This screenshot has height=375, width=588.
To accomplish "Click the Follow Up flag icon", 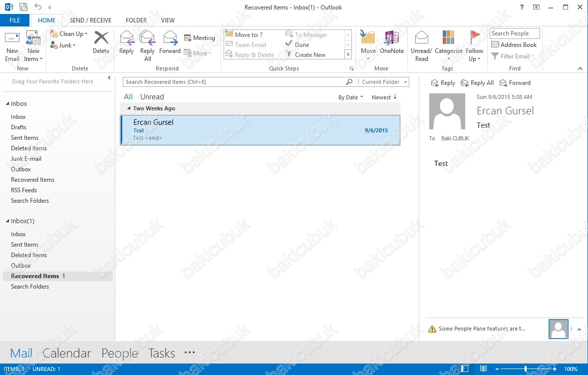I will point(474,38).
